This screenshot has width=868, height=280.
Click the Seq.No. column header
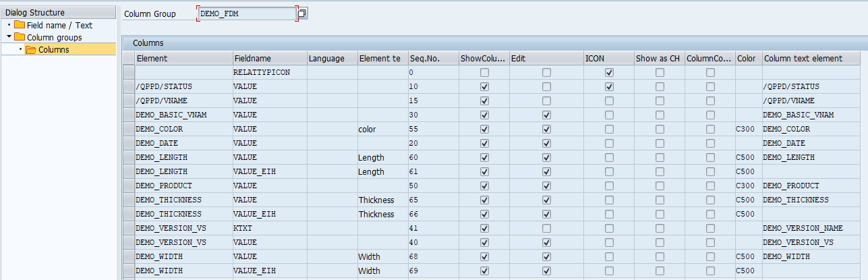[424, 59]
